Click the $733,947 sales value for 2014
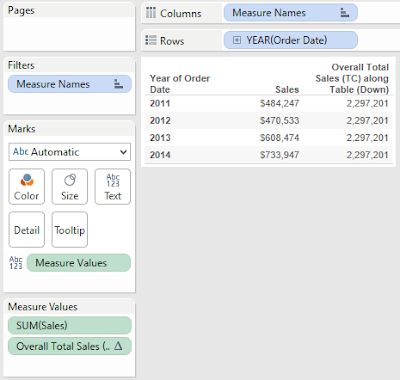Image resolution: width=400 pixels, height=380 pixels. click(279, 155)
